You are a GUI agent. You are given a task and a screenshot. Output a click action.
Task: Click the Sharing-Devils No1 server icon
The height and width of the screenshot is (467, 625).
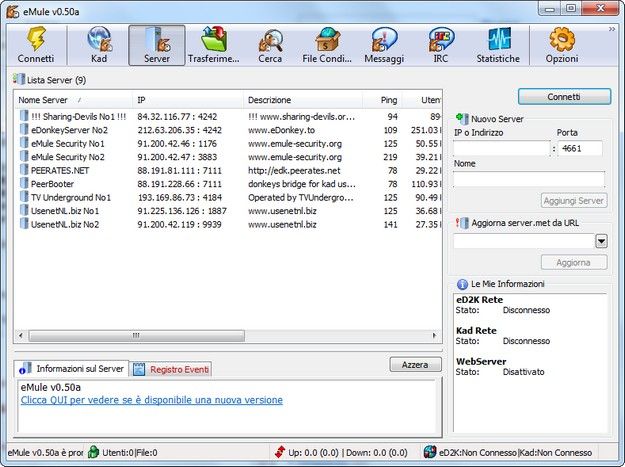pos(24,116)
